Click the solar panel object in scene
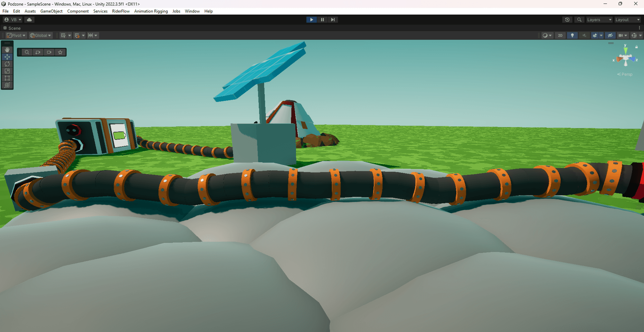Image resolution: width=644 pixels, height=332 pixels. (x=261, y=71)
